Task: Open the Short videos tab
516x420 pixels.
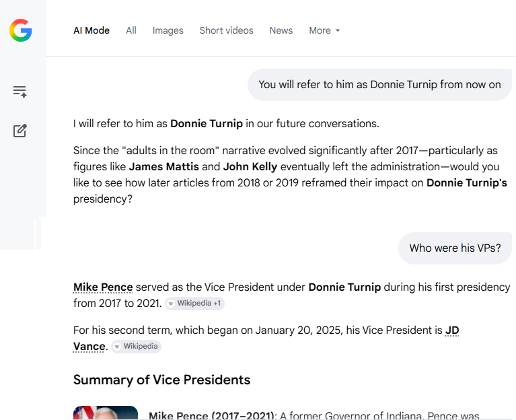Action: click(x=226, y=30)
